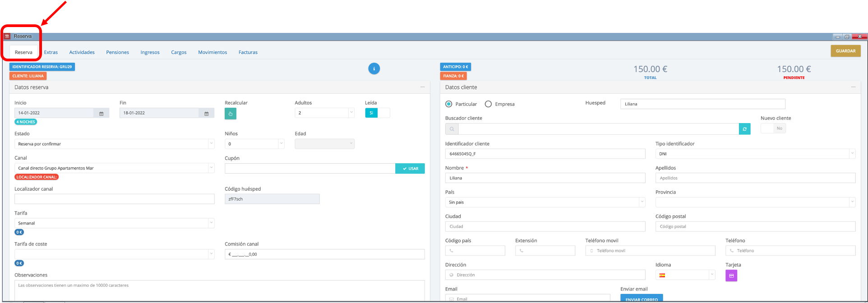
Task: Click the USAR coupon button
Action: pyautogui.click(x=410, y=169)
